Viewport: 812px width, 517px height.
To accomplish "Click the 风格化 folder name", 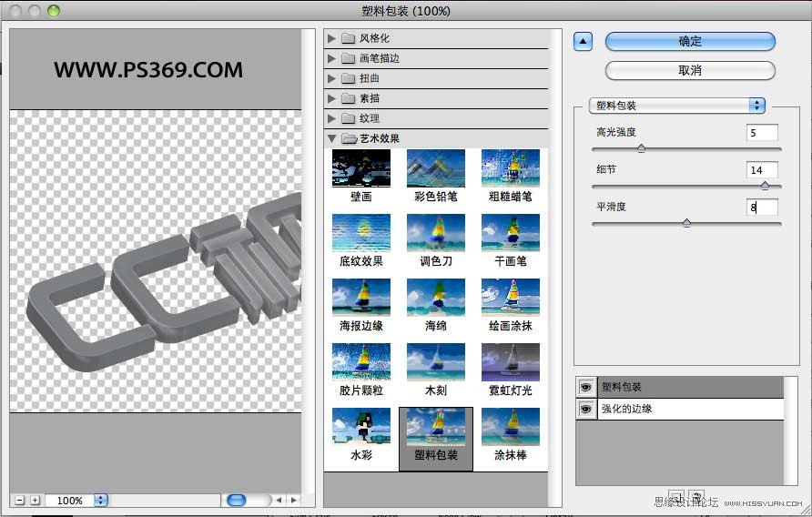I will point(374,38).
